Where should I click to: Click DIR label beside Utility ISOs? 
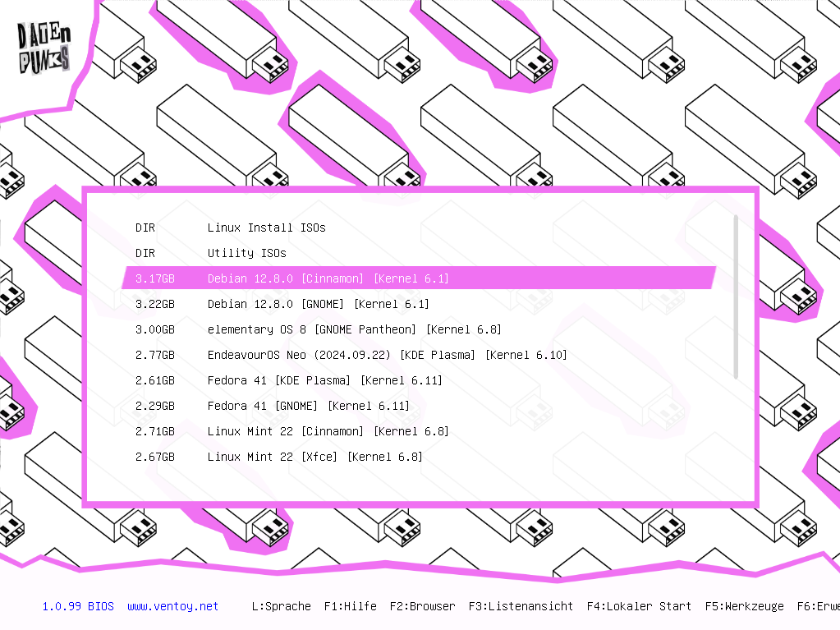pos(145,253)
